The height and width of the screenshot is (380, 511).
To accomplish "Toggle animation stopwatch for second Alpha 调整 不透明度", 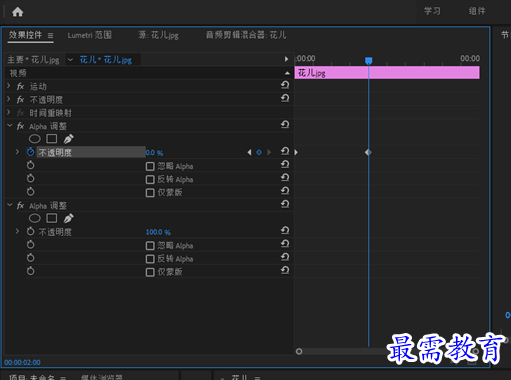I will click(31, 231).
